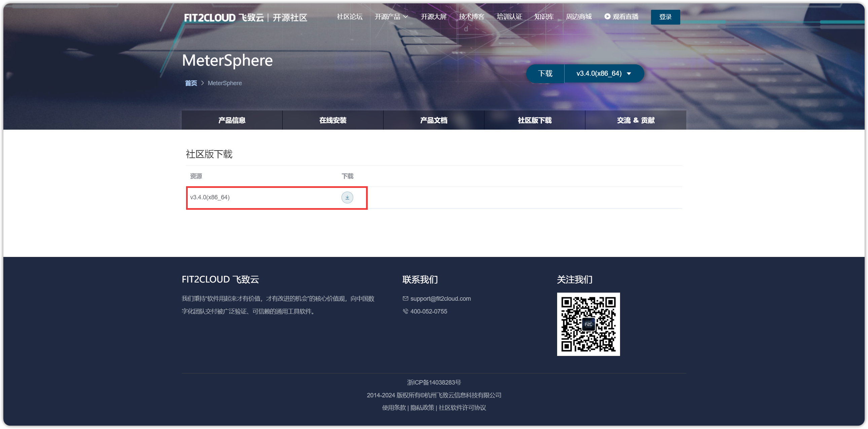This screenshot has height=429, width=868.
Task: Switch to the 交流 & 贡献 tab
Action: coord(636,120)
